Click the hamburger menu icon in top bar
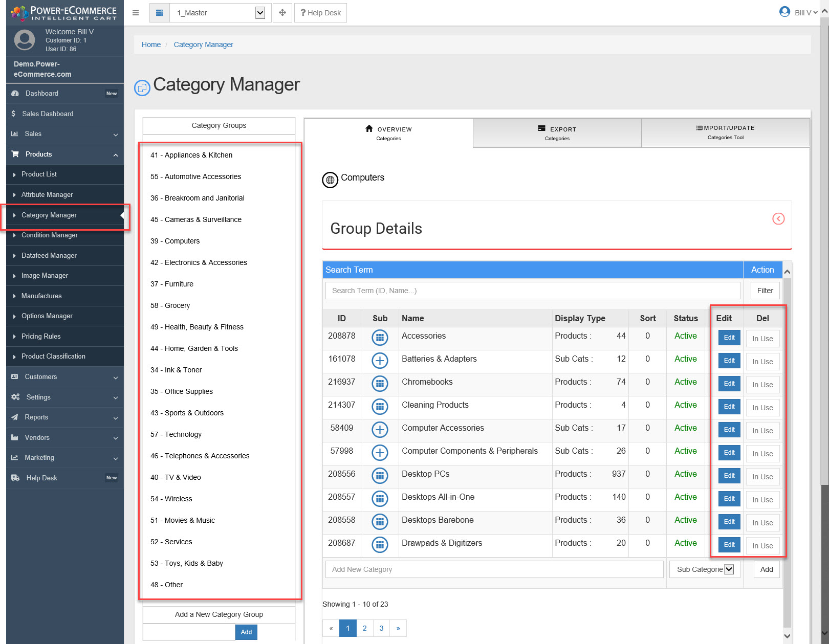This screenshot has height=644, width=829. (136, 13)
